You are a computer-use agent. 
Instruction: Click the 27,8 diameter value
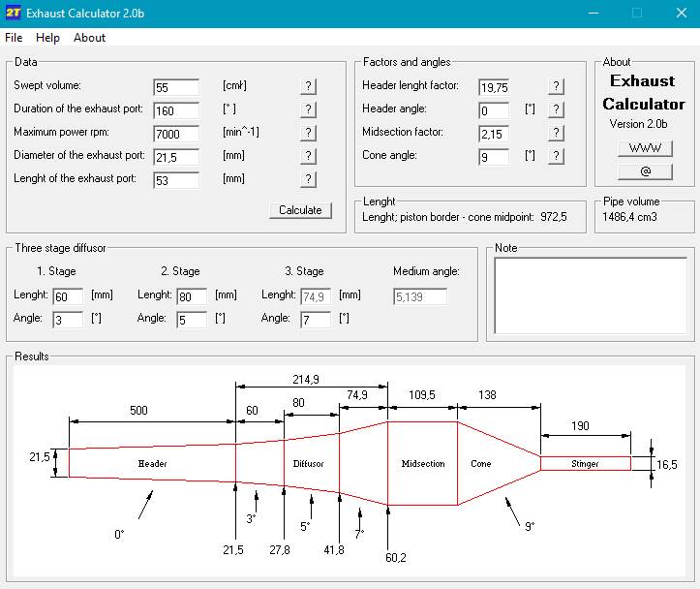click(x=280, y=550)
